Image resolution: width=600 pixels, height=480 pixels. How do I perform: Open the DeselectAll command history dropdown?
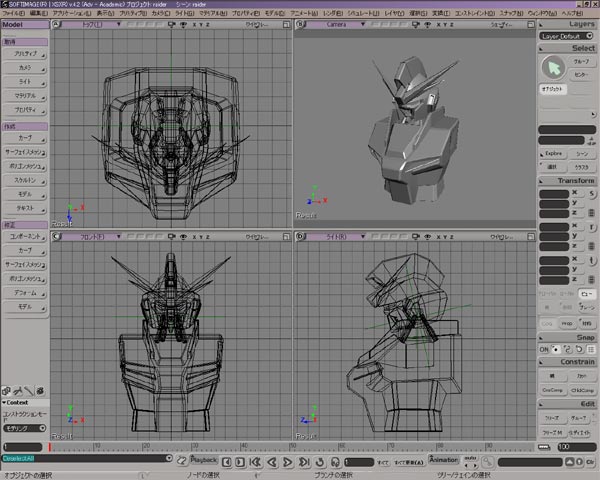pos(169,458)
